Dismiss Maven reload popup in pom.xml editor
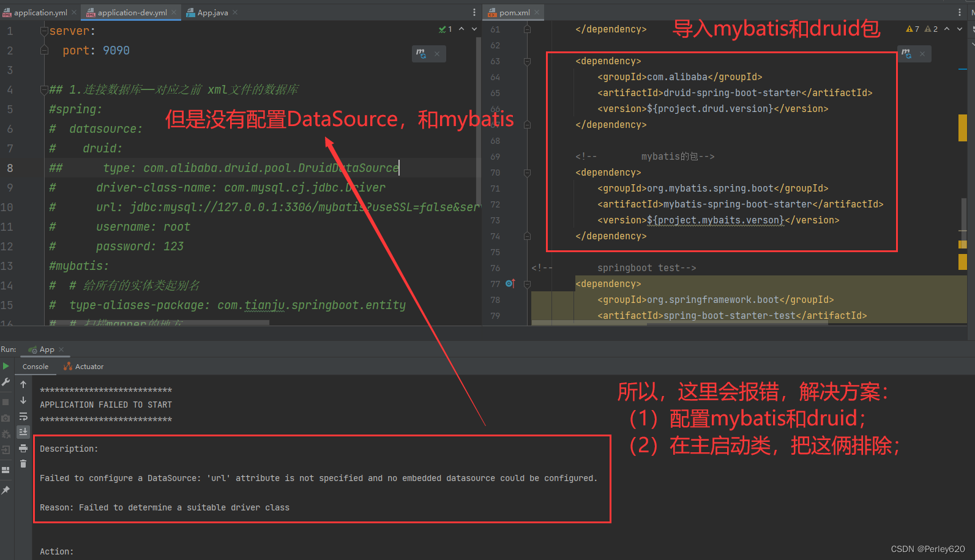This screenshot has width=975, height=560. (x=922, y=54)
